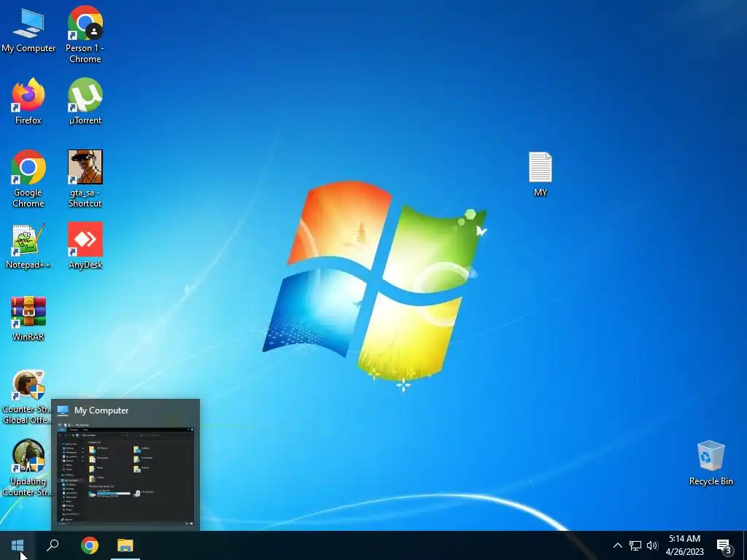
Task: Select the µTorrent desktop shortcut
Action: tap(85, 101)
